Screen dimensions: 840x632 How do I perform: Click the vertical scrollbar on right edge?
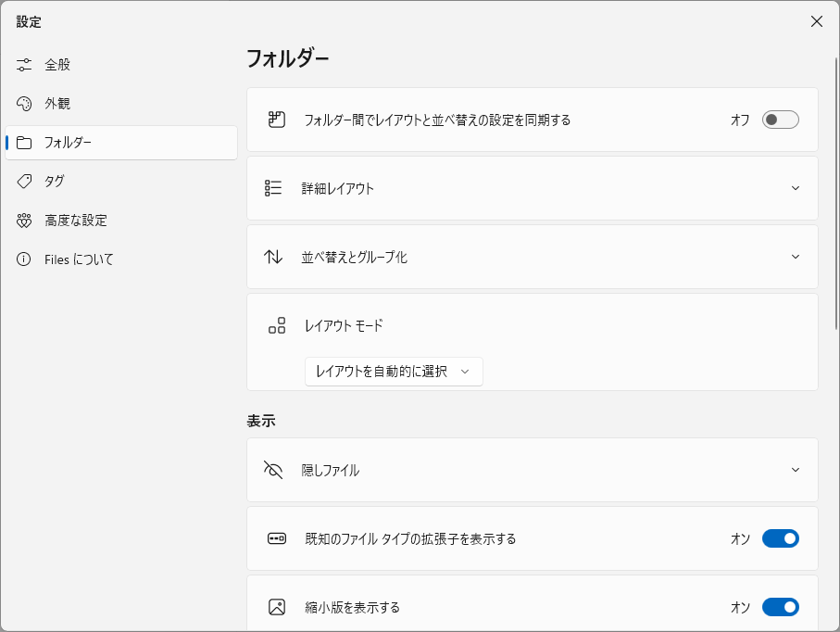[x=836, y=193]
